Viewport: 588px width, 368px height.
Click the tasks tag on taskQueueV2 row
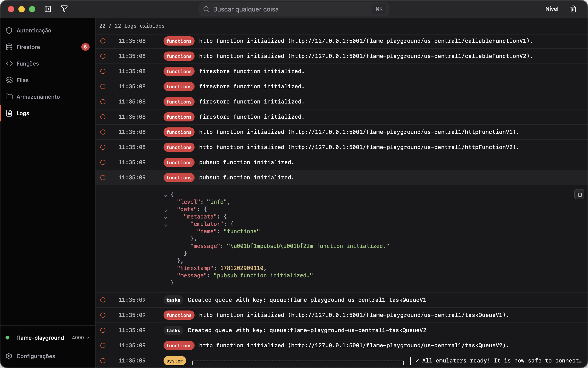click(173, 330)
